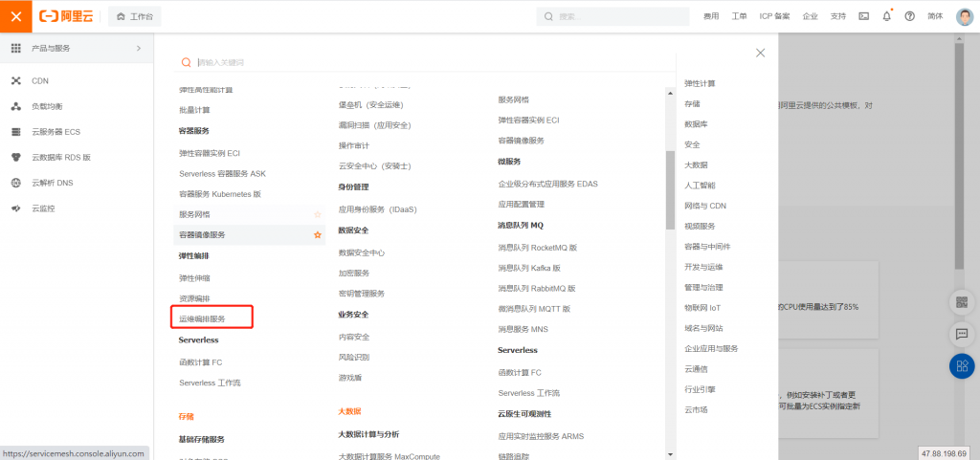
Task: Jump to the 人工智能 category
Action: tap(700, 186)
